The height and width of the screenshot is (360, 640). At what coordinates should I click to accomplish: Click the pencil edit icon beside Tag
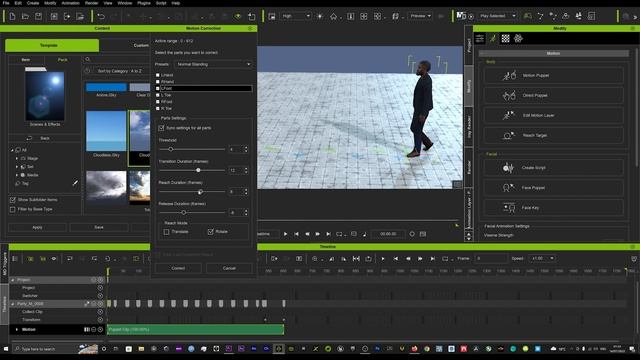[x=75, y=183]
